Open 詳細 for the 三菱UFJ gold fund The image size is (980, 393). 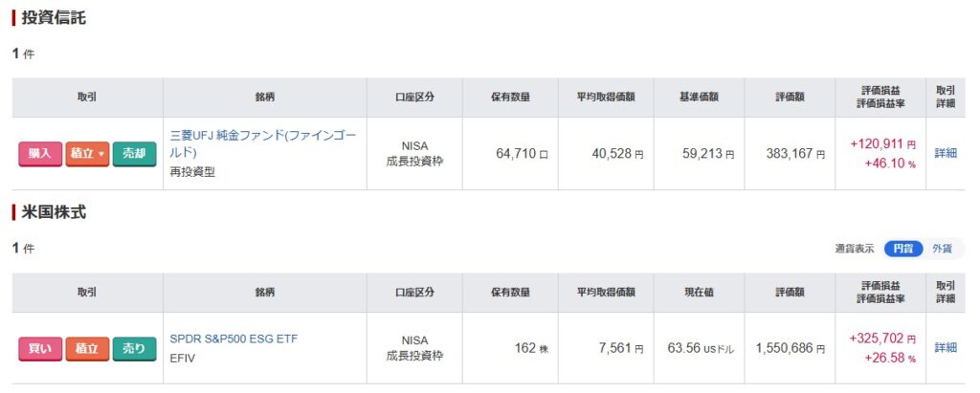pos(946,153)
